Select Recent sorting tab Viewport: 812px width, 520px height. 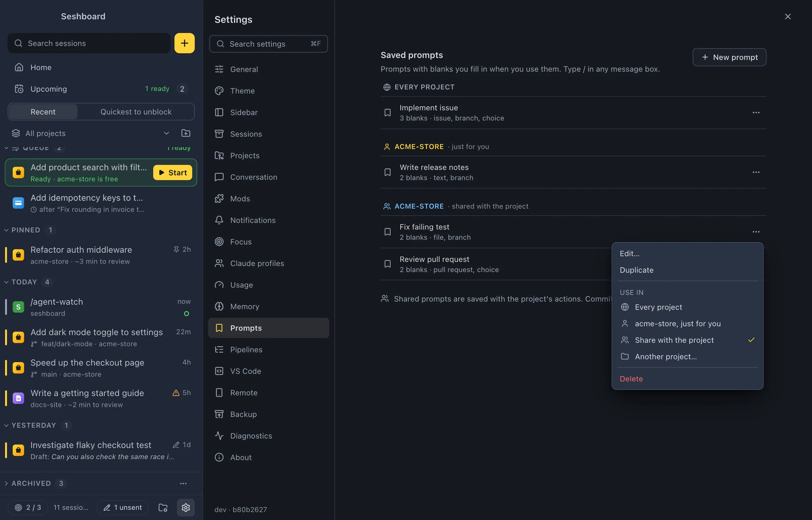(43, 112)
